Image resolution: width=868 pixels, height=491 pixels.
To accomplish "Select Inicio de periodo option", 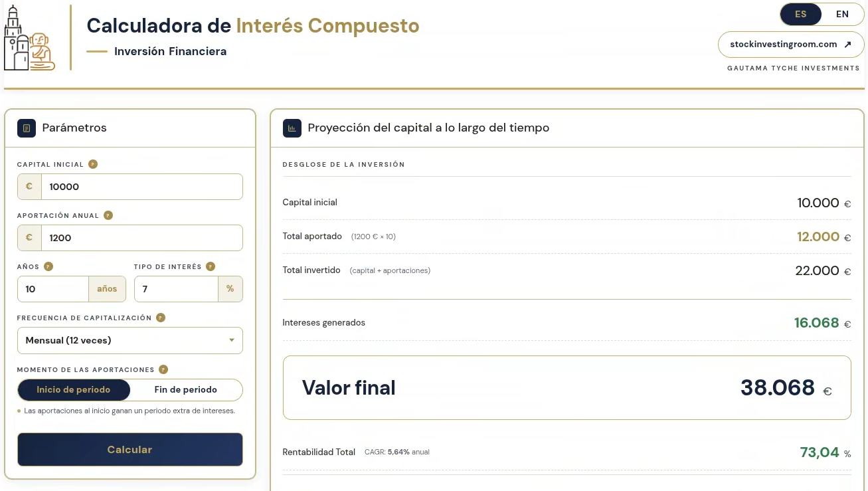I will [x=74, y=390].
